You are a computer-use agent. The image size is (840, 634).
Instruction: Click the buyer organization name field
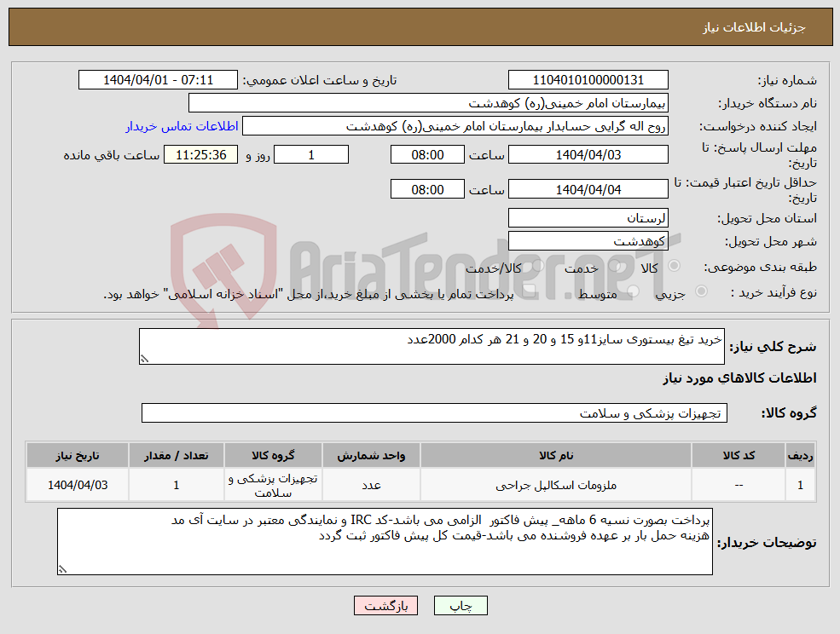tap(429, 103)
